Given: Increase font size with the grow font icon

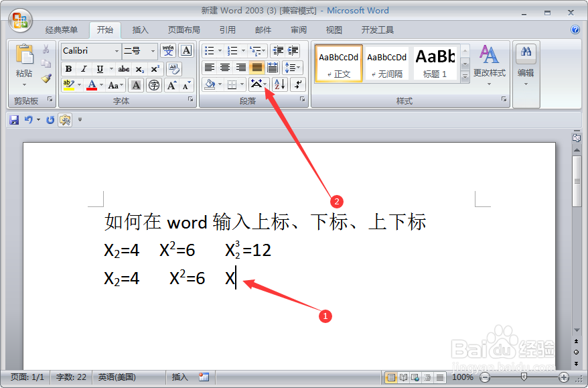Looking at the screenshot, I should (171, 85).
